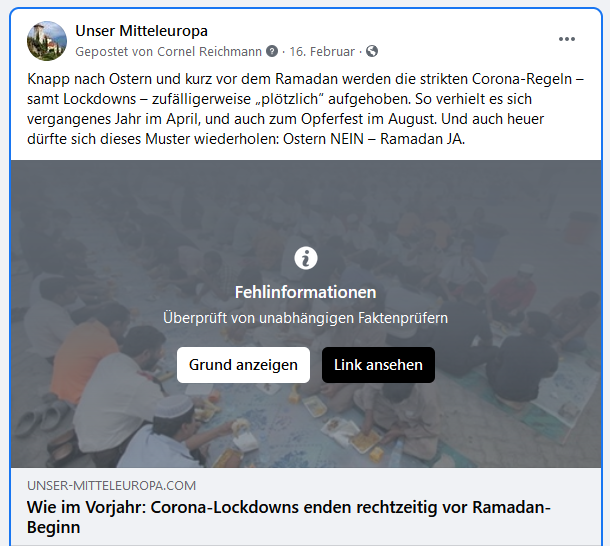The width and height of the screenshot is (610, 546).
Task: Open the Unser Mitteleuropa page name link
Action: [141, 31]
